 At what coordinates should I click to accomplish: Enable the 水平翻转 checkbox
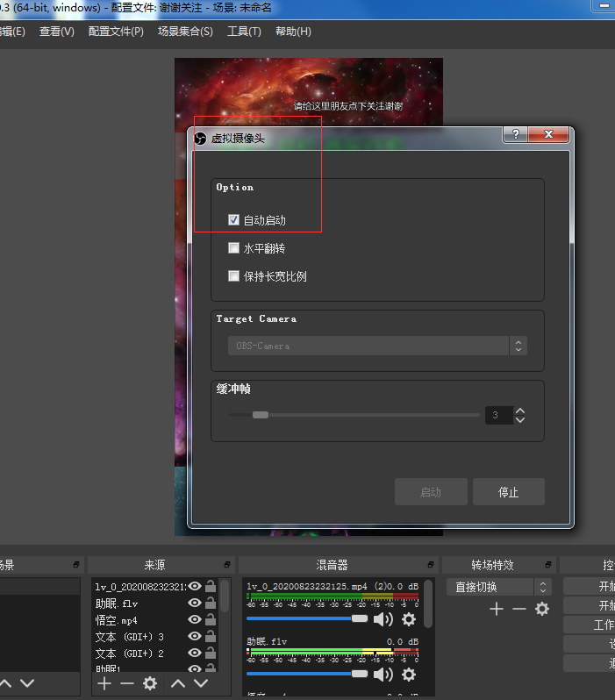point(234,248)
